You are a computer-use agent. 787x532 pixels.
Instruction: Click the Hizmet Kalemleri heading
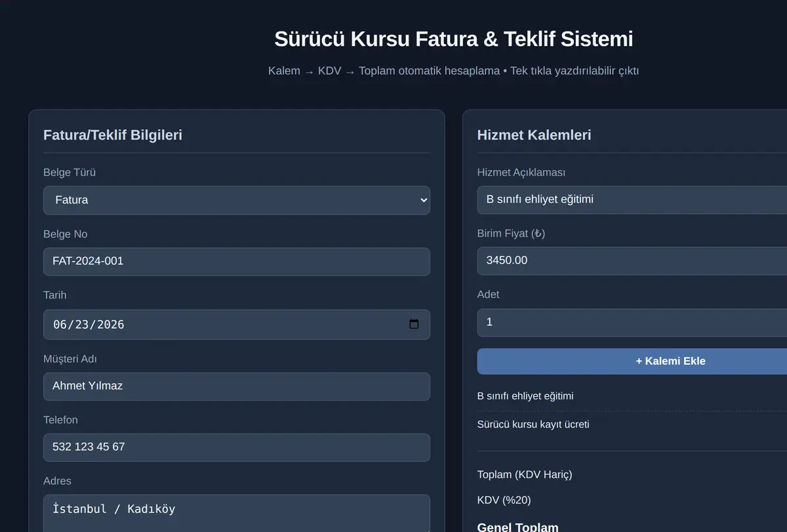[x=535, y=135]
